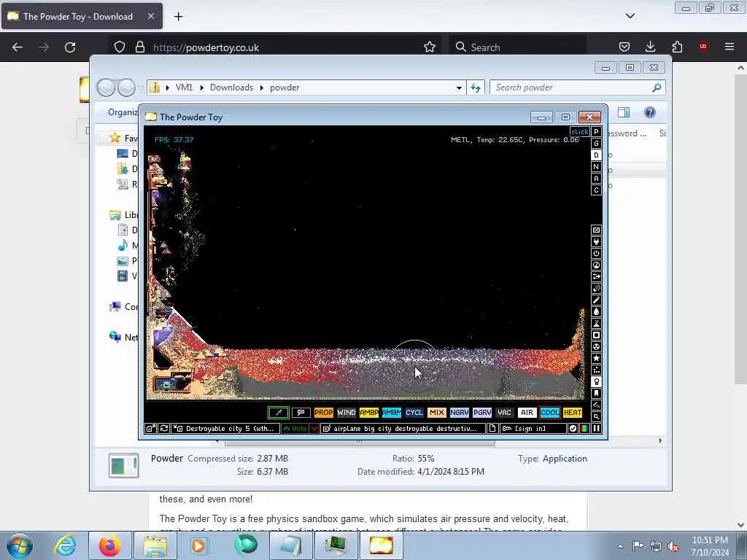Open the Walls category in Powder Toy
Viewport: 747px width, 560px height.
[596, 230]
